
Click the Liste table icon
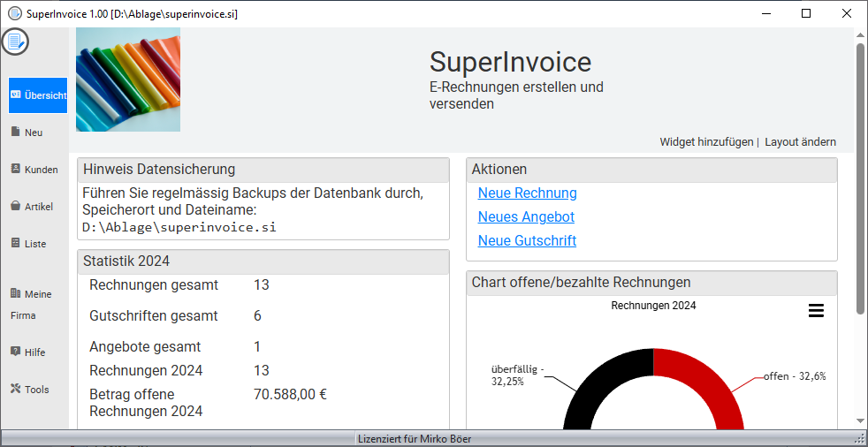coord(16,243)
